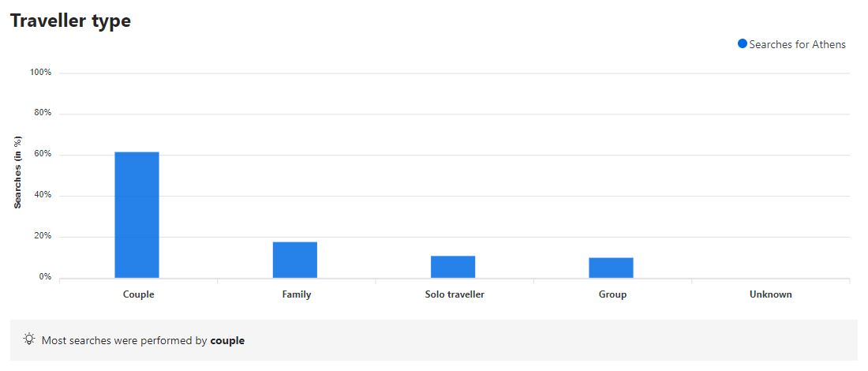Select the Family bar in the chart
This screenshot has height=371, width=868.
pyautogui.click(x=295, y=260)
